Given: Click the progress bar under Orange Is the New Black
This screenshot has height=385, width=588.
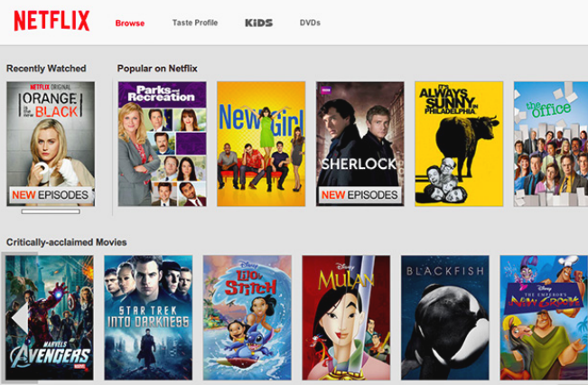Looking at the screenshot, I should (x=51, y=211).
